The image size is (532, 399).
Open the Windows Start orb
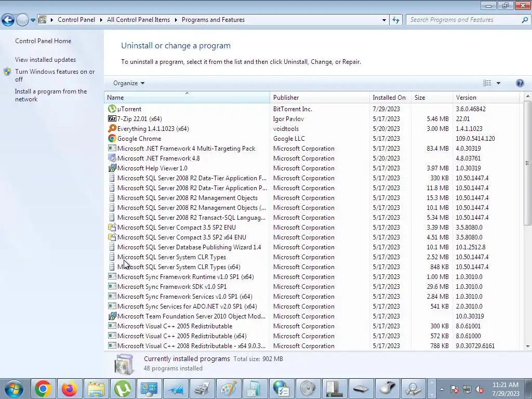click(x=14, y=389)
